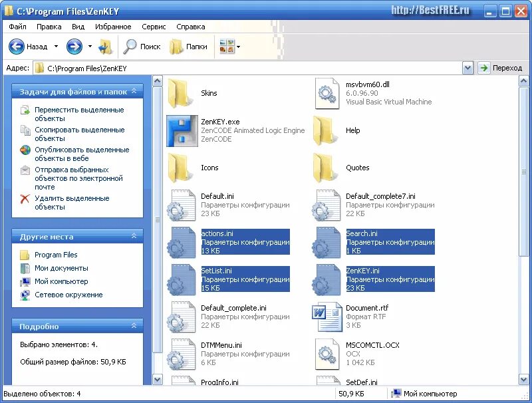Open Program Files in Другие места
The height and width of the screenshot is (403, 532).
pos(56,255)
